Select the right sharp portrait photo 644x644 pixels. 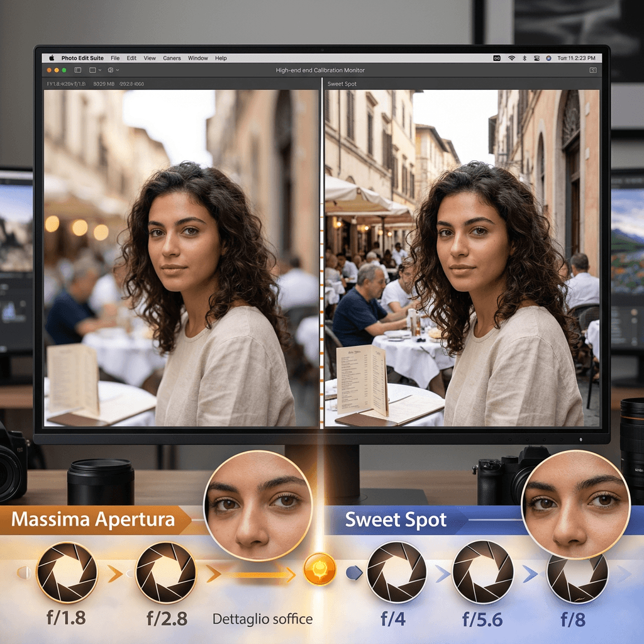[x=462, y=258]
